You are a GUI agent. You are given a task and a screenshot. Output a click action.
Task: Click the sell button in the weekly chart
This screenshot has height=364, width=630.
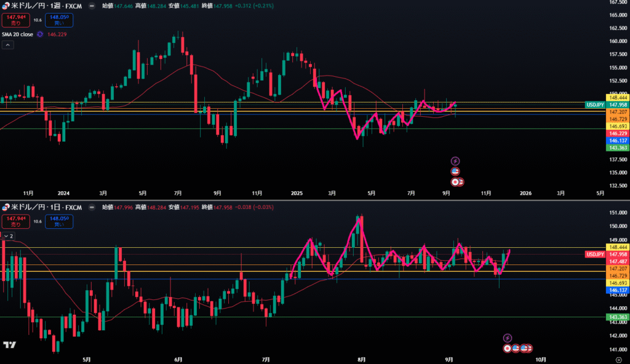coord(14,21)
